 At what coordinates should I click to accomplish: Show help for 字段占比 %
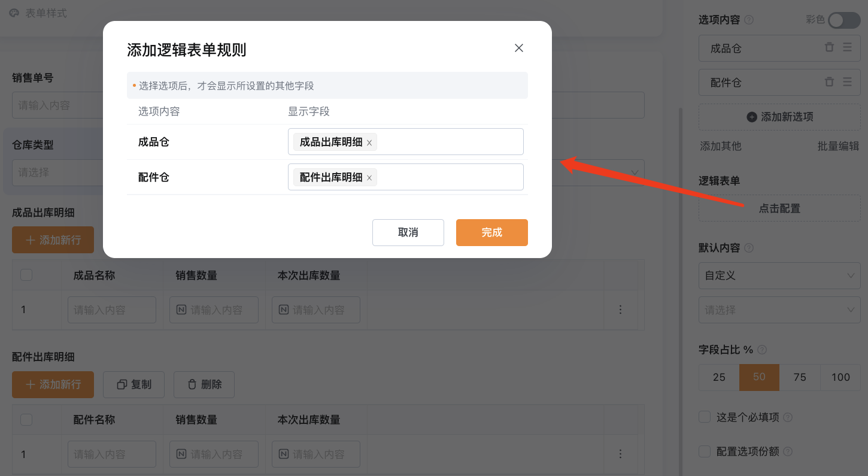pyautogui.click(x=762, y=350)
